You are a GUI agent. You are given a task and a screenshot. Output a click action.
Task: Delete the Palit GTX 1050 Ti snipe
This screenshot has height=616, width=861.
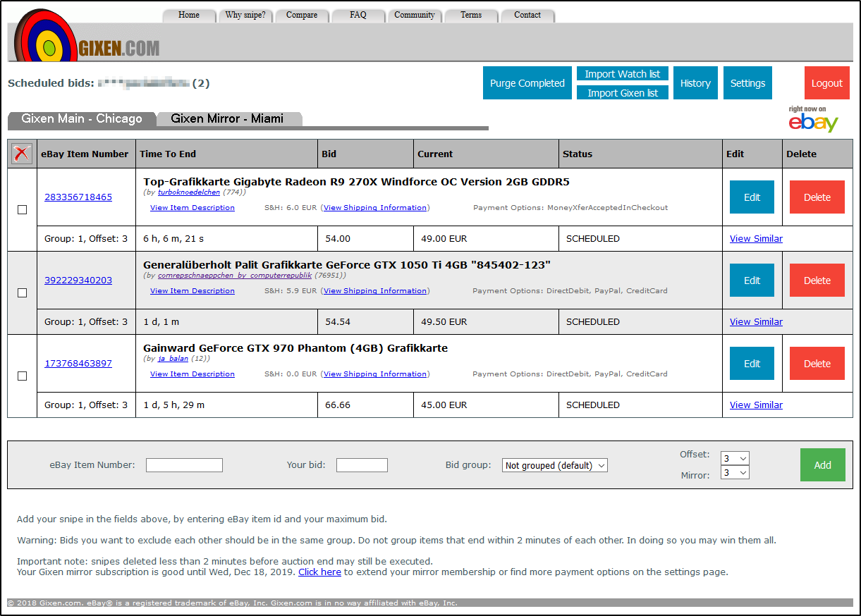[817, 280]
